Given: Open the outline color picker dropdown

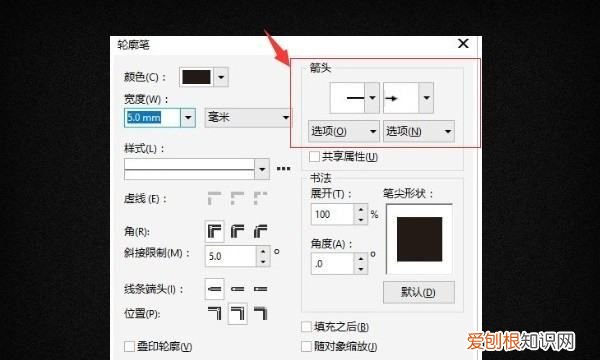Looking at the screenshot, I should (221, 77).
